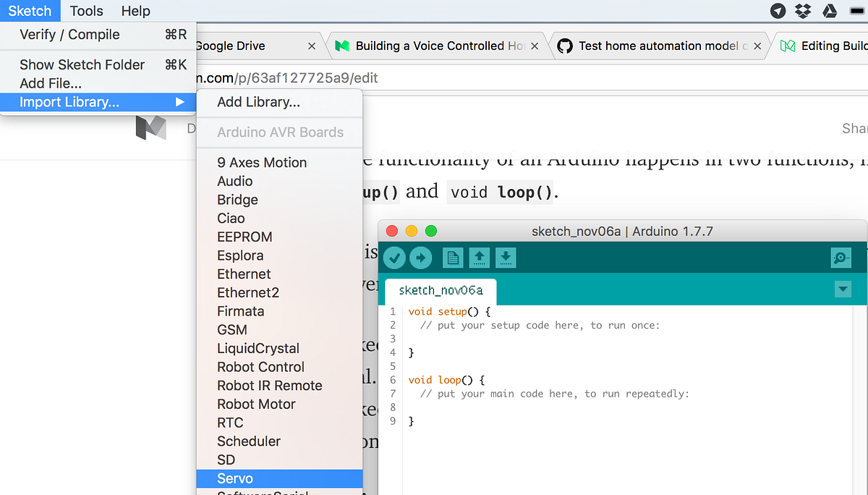868x495 pixels.
Task: Click the Medium M logo
Action: click(x=150, y=127)
